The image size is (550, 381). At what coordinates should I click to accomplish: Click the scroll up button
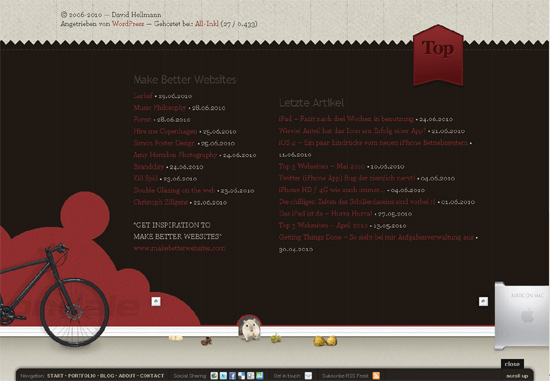(517, 376)
